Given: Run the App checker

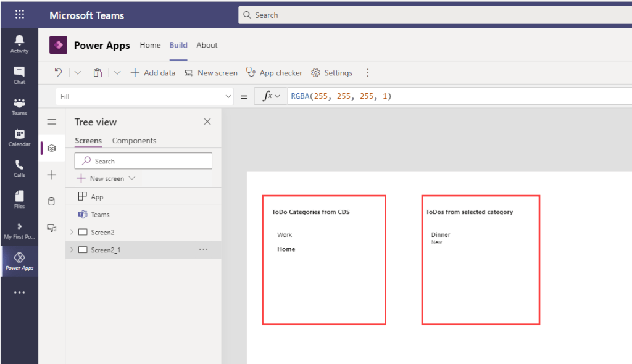Looking at the screenshot, I should tap(274, 73).
